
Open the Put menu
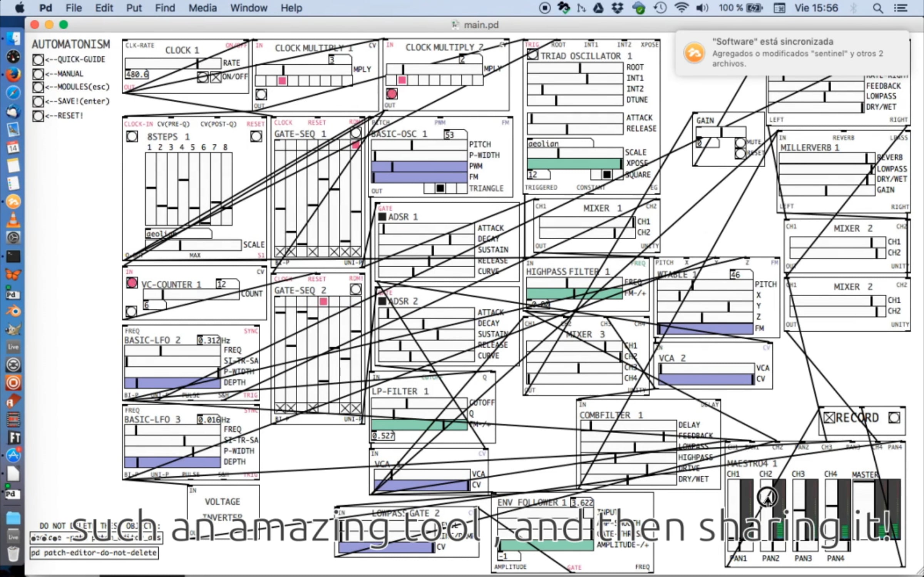click(134, 8)
